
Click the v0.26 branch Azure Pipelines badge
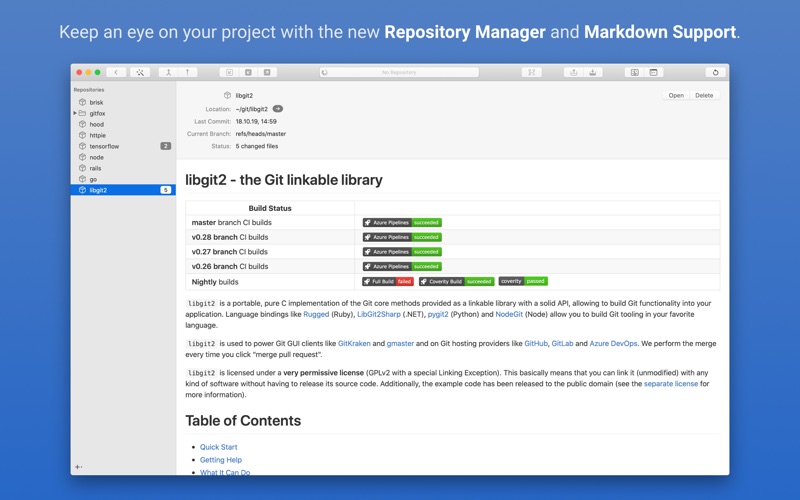402,266
